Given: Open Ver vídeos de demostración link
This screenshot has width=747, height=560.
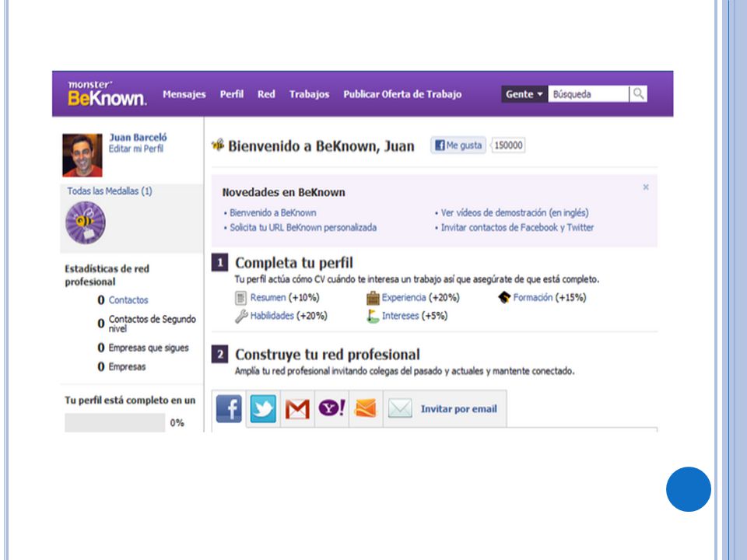Looking at the screenshot, I should click(x=514, y=213).
